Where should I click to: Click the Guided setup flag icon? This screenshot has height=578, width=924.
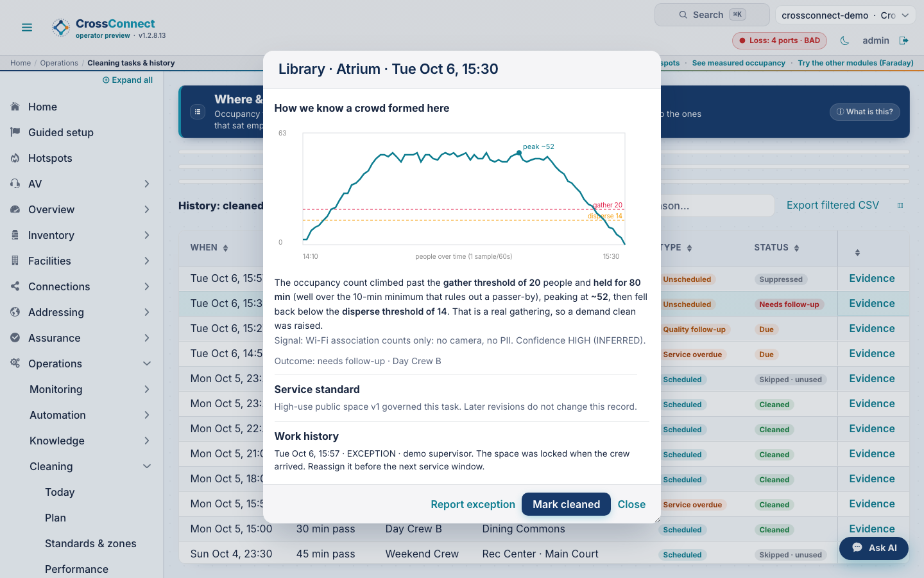pos(15,132)
